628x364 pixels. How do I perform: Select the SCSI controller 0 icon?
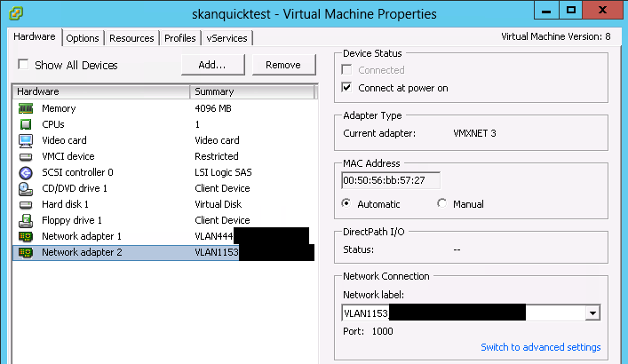pyautogui.click(x=26, y=172)
